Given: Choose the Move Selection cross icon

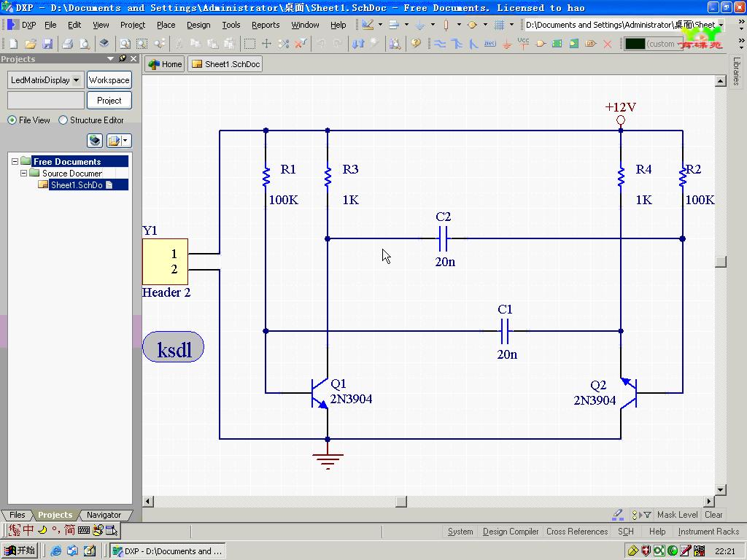Looking at the screenshot, I should [266, 44].
